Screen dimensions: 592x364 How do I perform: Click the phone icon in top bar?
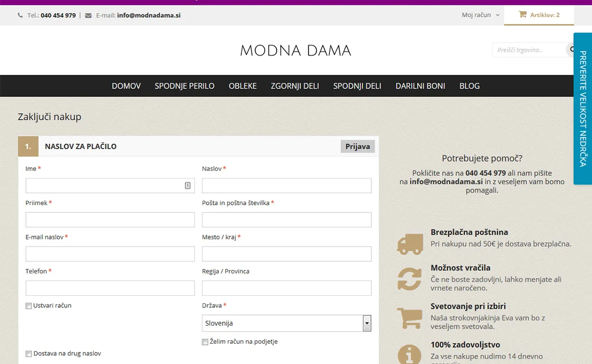20,16
